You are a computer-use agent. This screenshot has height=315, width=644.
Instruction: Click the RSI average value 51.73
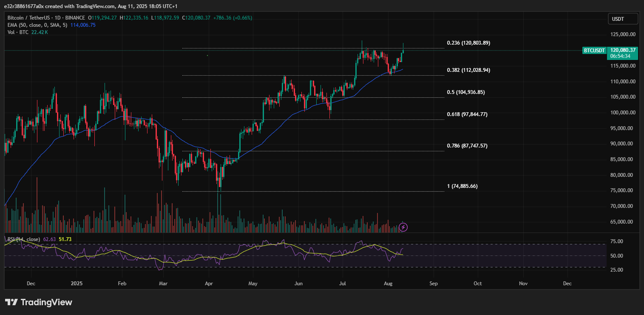click(x=65, y=239)
